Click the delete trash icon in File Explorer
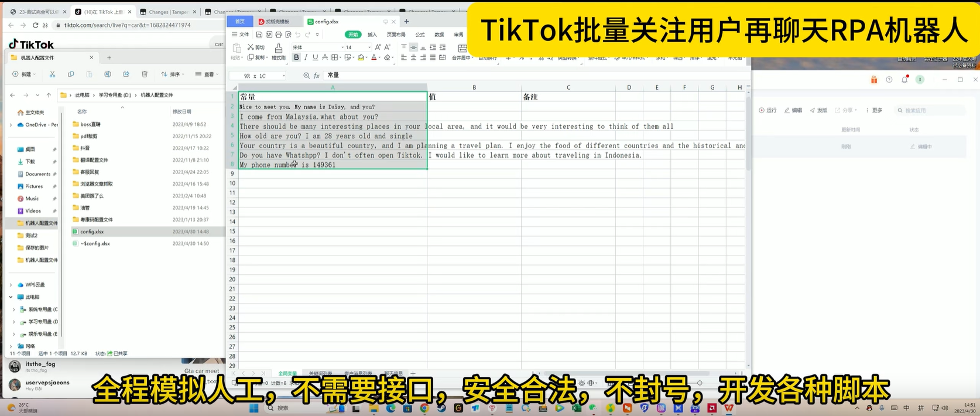Screen dimensions: 980x416 coord(145,74)
